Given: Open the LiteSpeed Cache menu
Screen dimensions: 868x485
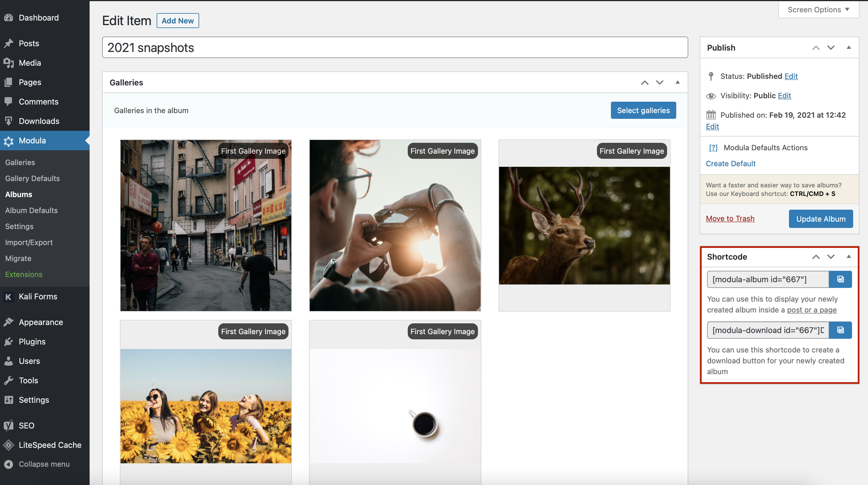Looking at the screenshot, I should click(50, 445).
